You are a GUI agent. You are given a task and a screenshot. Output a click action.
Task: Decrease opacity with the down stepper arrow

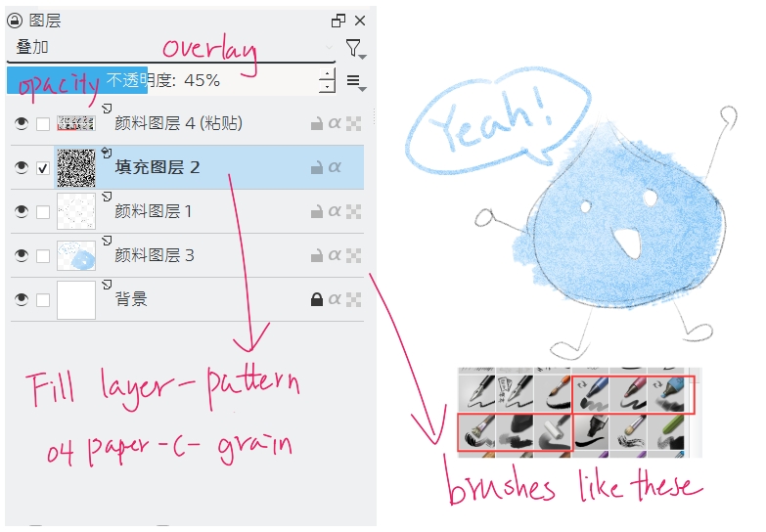coord(327,87)
